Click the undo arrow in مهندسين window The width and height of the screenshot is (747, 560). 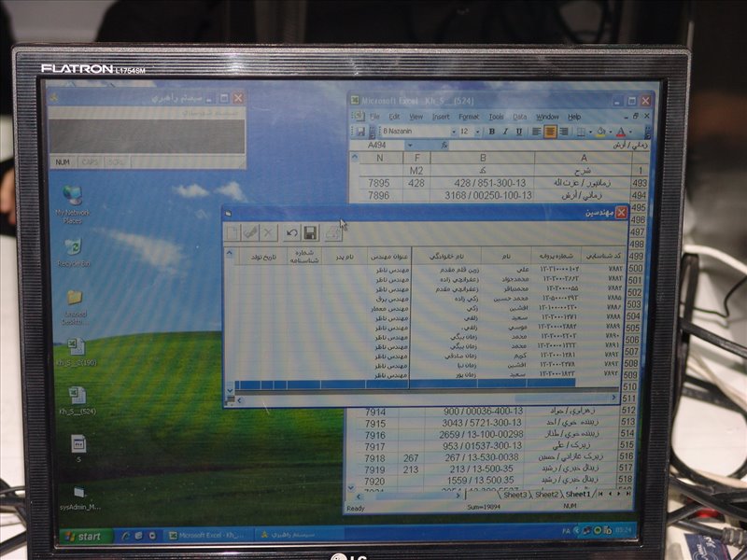(x=292, y=232)
